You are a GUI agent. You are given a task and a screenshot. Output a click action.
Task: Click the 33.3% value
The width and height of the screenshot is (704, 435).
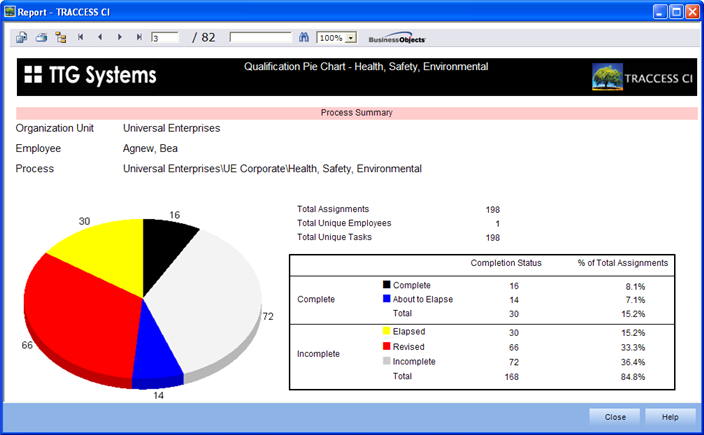pyautogui.click(x=633, y=347)
